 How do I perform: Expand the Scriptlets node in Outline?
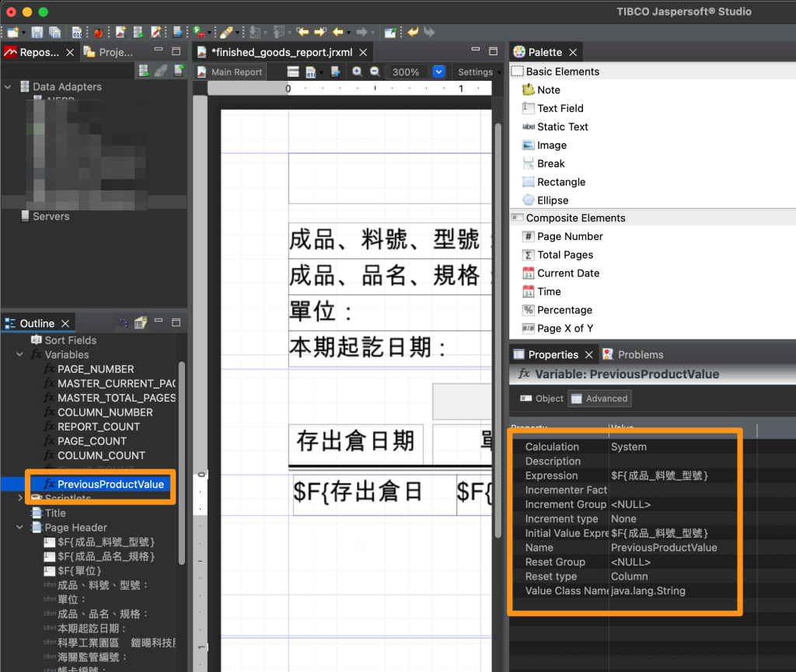tap(21, 499)
